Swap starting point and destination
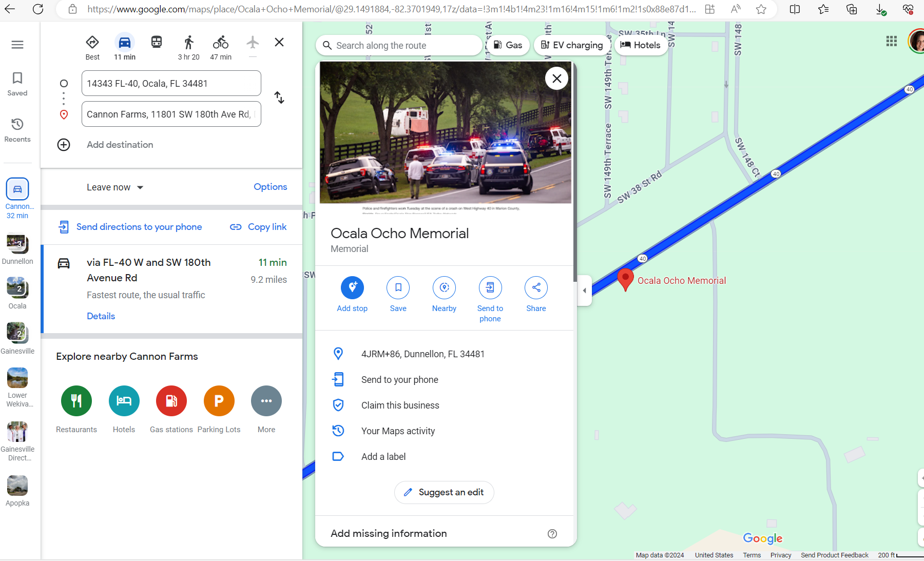 click(279, 98)
